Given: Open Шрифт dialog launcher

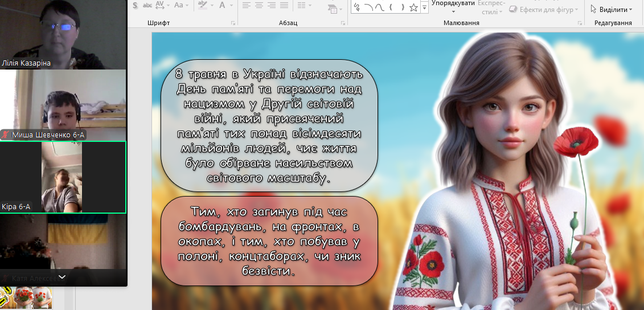Looking at the screenshot, I should (x=233, y=23).
